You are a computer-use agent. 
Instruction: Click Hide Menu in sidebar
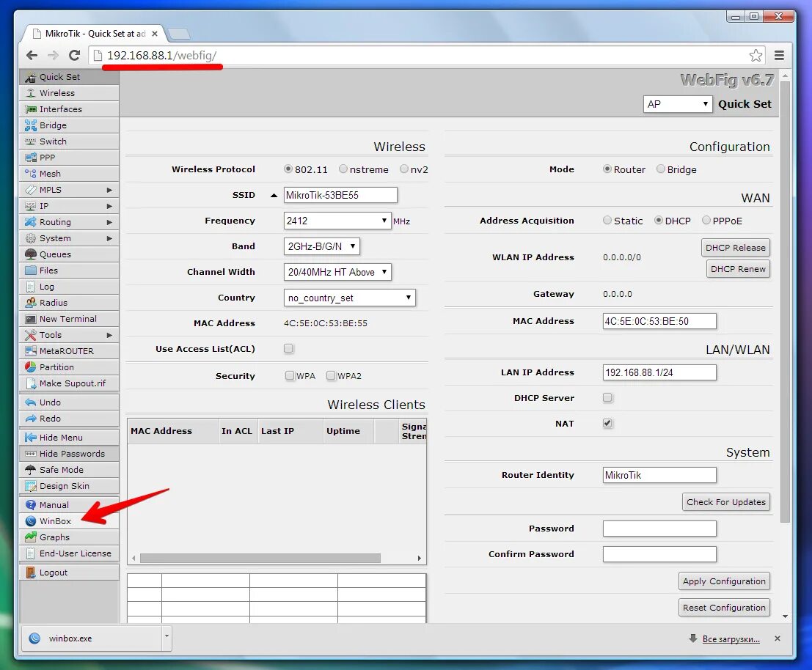[69, 437]
